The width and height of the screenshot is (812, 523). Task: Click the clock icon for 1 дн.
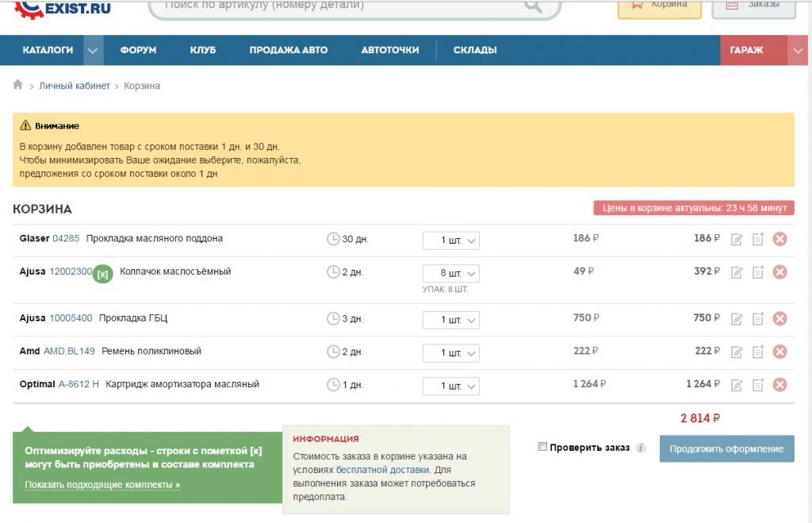click(x=333, y=385)
